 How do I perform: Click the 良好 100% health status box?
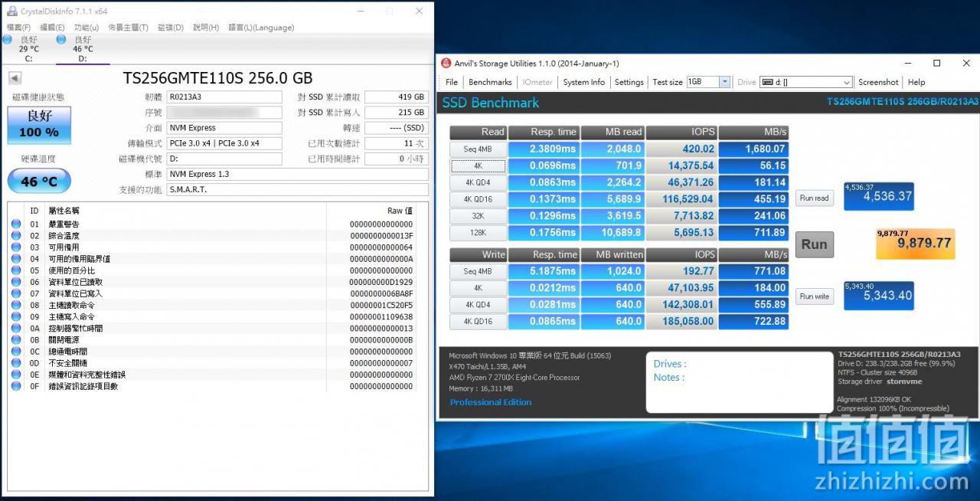pyautogui.click(x=39, y=125)
